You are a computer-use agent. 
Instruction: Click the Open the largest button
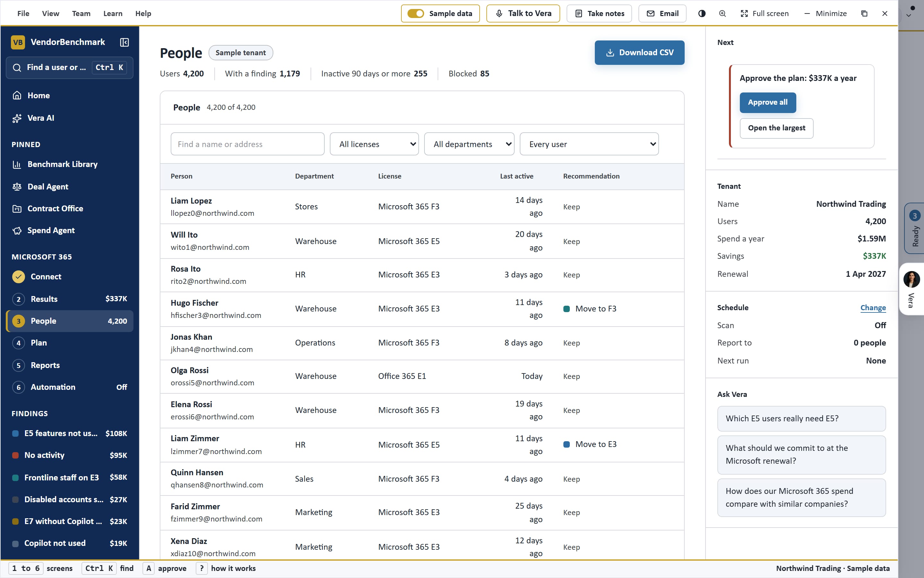click(777, 128)
